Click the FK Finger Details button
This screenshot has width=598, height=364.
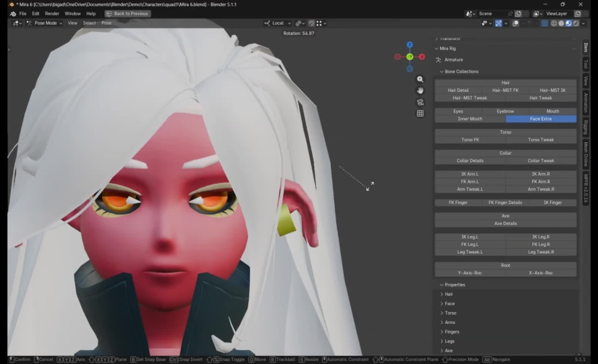coord(505,203)
